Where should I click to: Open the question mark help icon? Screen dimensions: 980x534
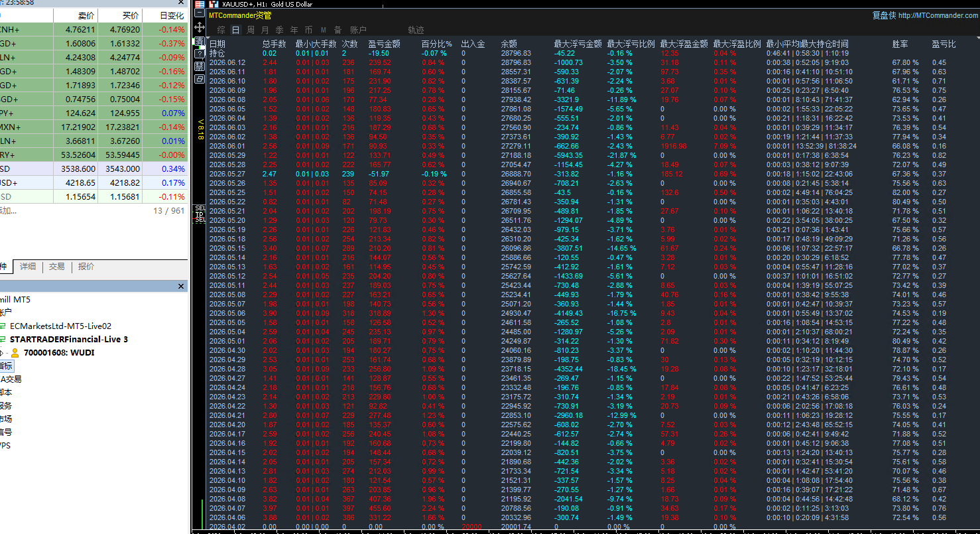(x=199, y=54)
